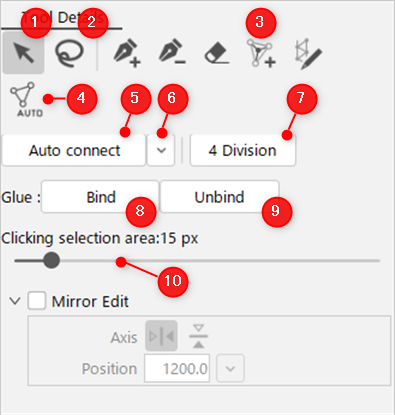Toggle the vertical mirror axis button
The width and height of the screenshot is (395, 415).
(x=161, y=336)
